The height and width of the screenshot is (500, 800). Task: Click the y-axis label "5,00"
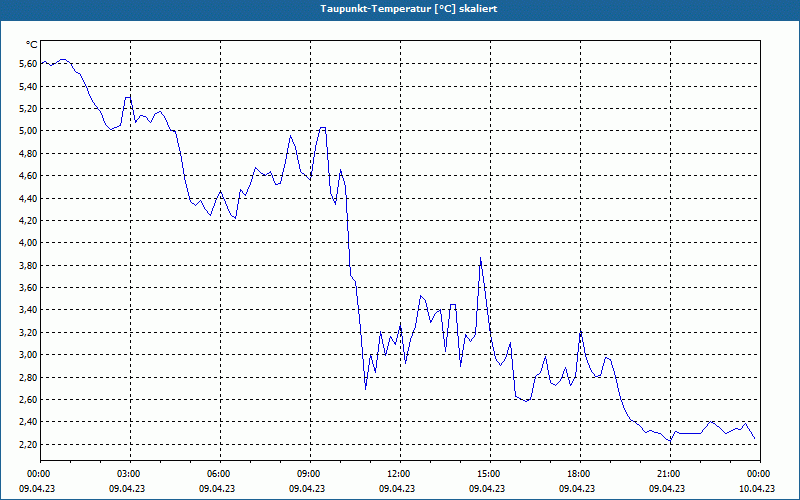pyautogui.click(x=29, y=131)
